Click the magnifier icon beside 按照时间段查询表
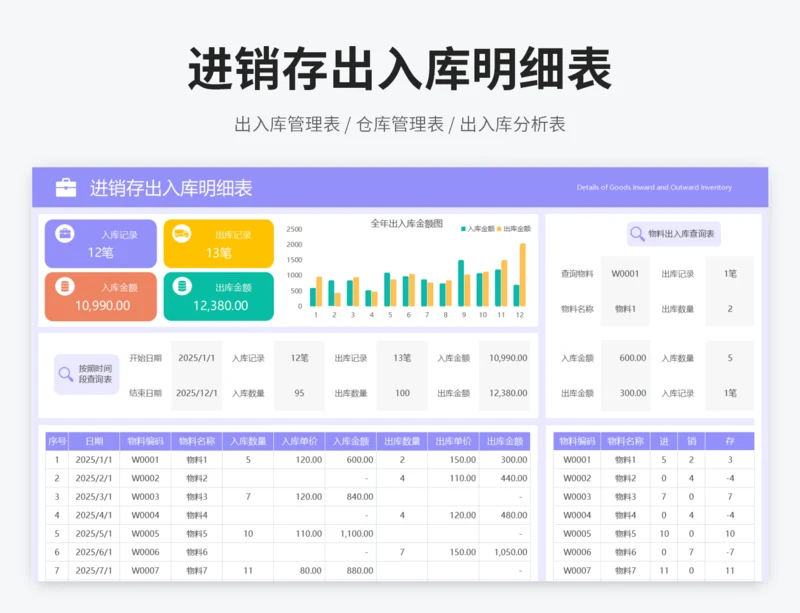Screen dimensions: 800x613 click(65, 374)
